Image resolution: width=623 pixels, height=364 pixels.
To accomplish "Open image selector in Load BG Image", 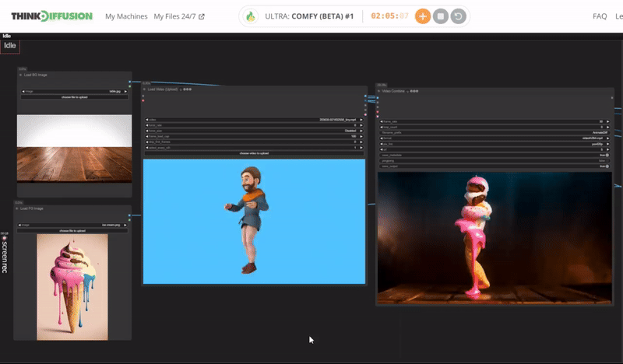I will [75, 92].
